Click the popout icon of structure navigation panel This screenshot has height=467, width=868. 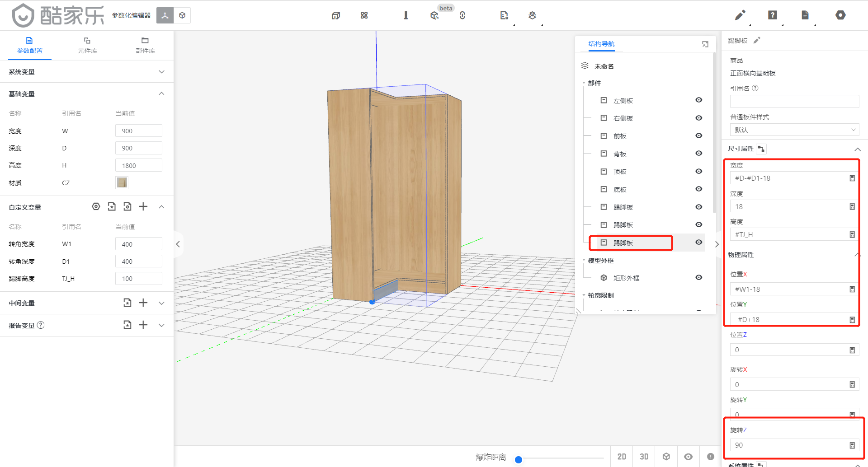point(705,44)
